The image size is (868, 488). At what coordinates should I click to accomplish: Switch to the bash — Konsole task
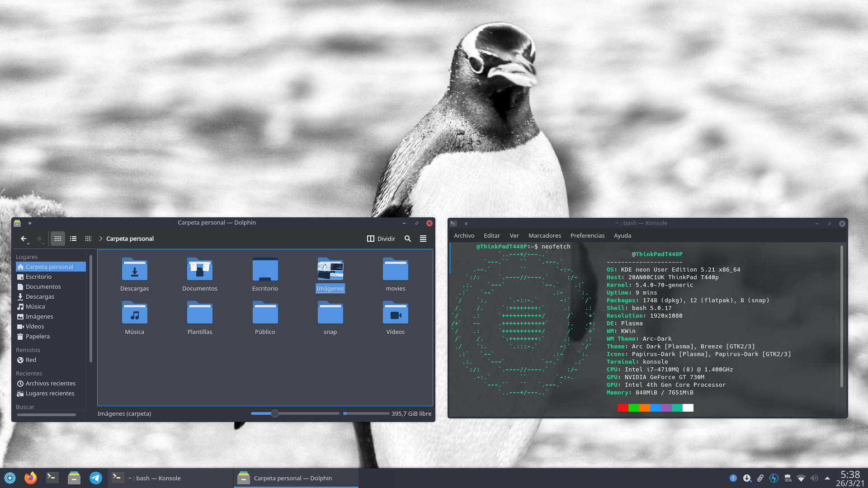170,478
